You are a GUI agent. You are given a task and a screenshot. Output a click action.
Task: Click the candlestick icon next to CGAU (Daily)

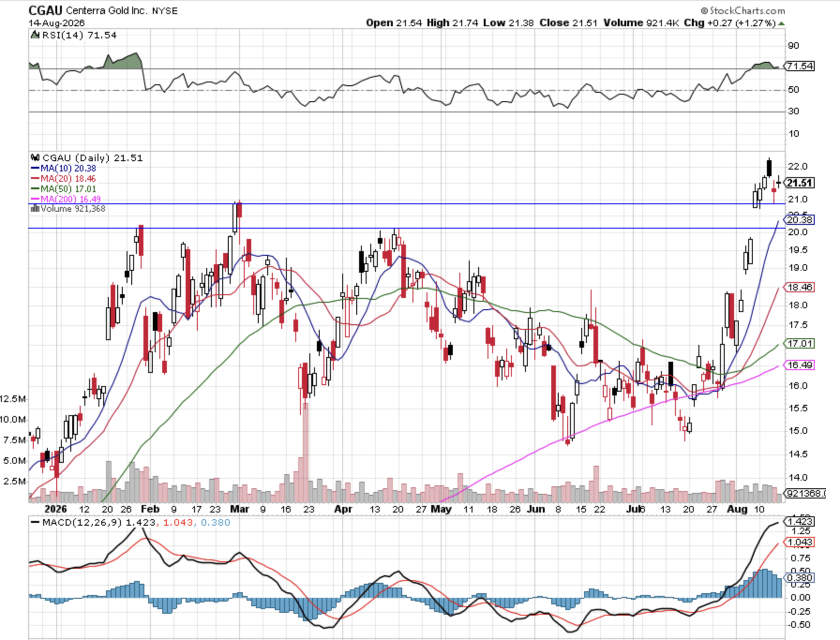coord(35,158)
